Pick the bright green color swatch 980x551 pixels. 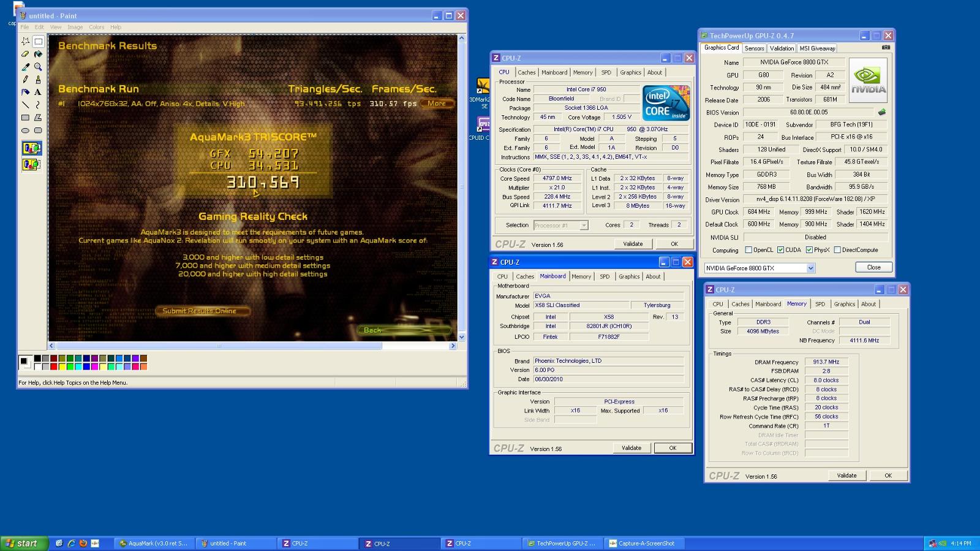(x=70, y=367)
